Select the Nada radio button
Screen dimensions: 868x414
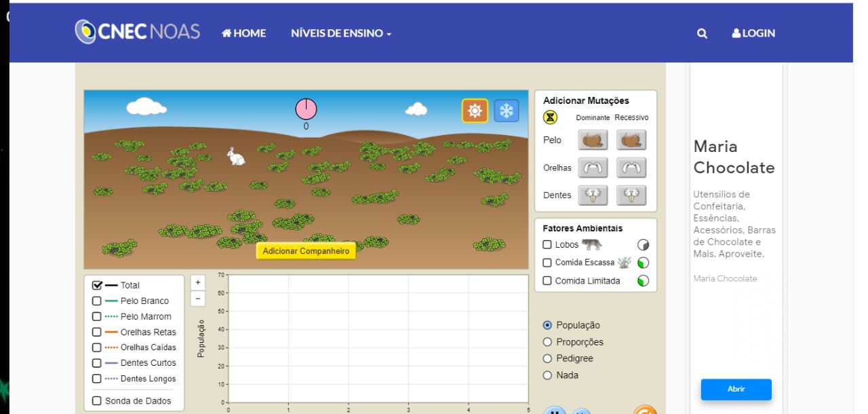[x=548, y=375]
